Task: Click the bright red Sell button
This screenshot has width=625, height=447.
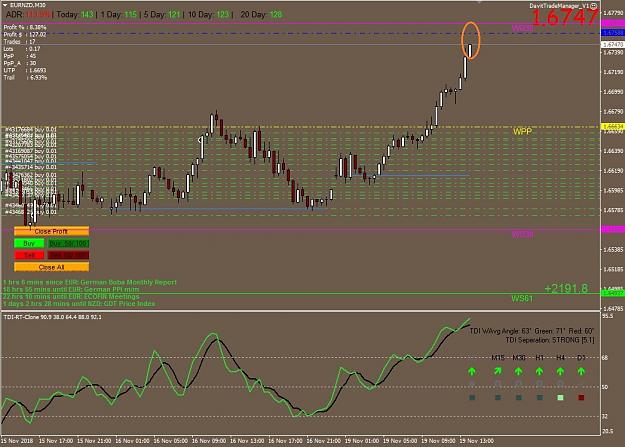Action: [x=29, y=255]
